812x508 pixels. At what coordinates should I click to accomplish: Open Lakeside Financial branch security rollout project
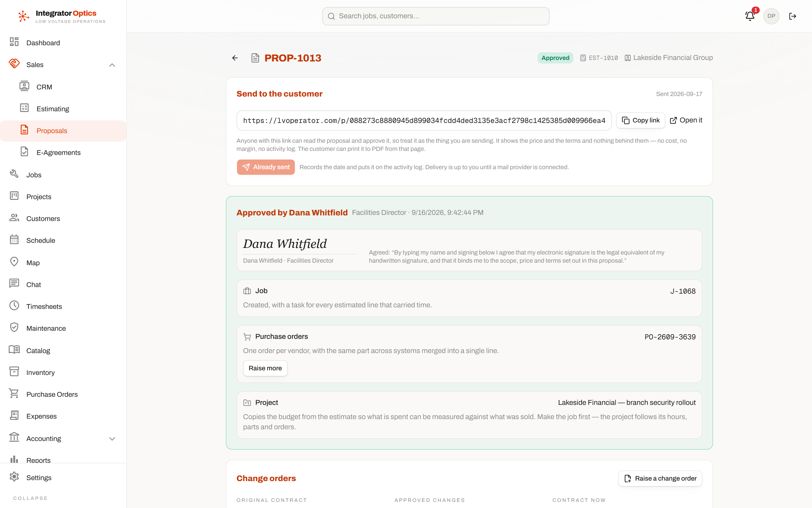pos(627,403)
